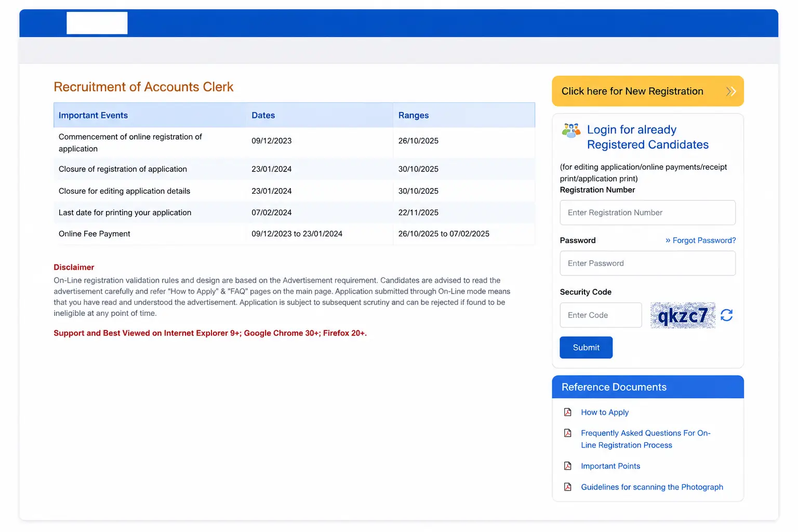Click the captcha refresh icon

pos(726,315)
